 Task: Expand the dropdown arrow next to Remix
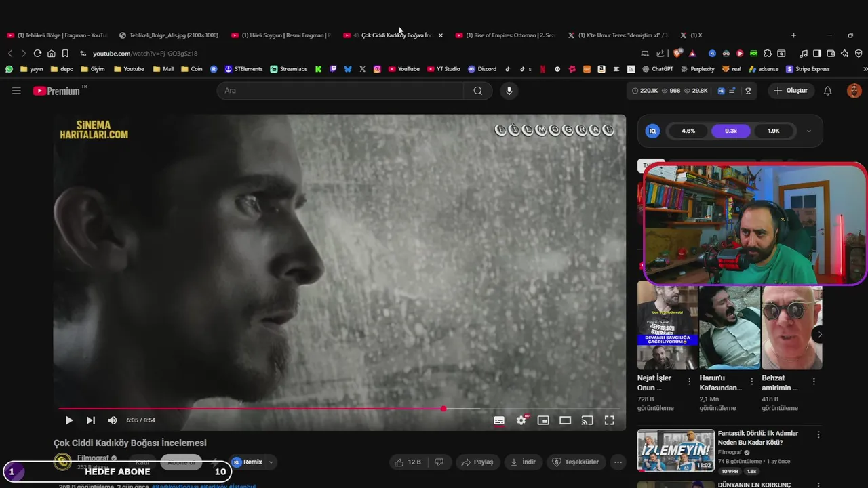(271, 462)
